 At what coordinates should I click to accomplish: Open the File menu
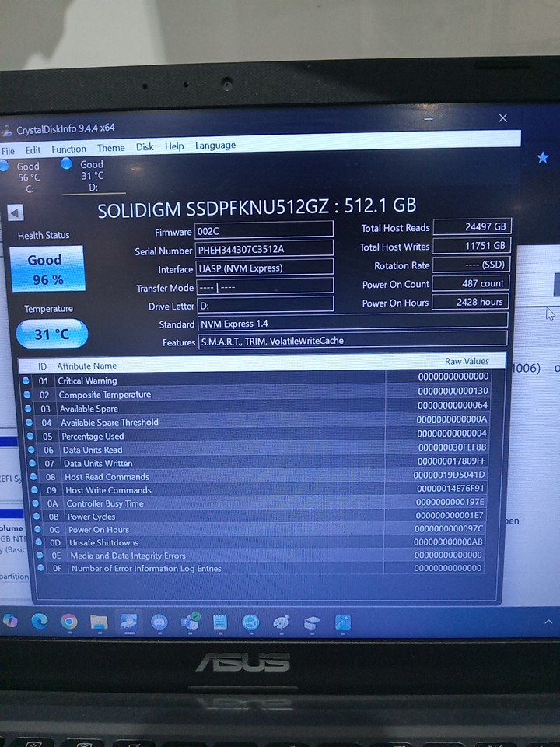click(8, 151)
